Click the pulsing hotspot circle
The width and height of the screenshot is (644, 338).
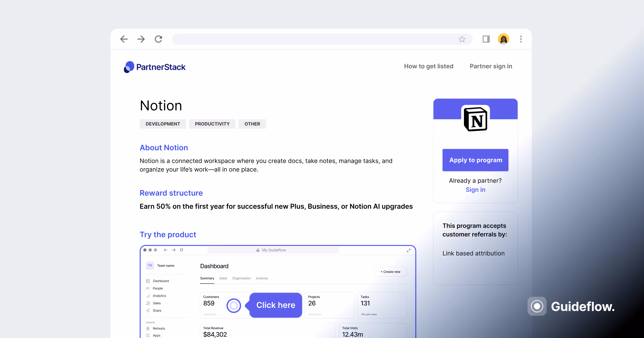(x=234, y=306)
